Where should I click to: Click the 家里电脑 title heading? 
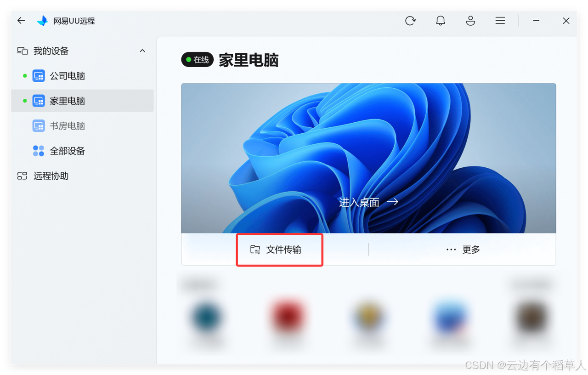(249, 60)
